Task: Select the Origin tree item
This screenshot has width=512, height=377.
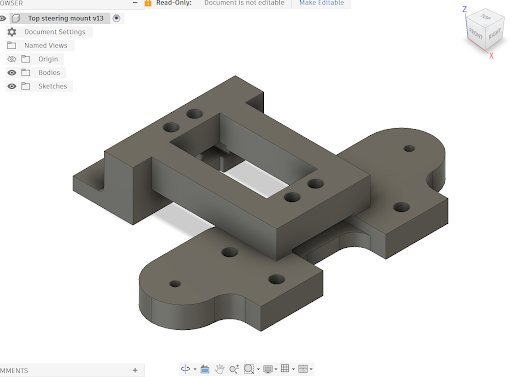Action: (48, 59)
